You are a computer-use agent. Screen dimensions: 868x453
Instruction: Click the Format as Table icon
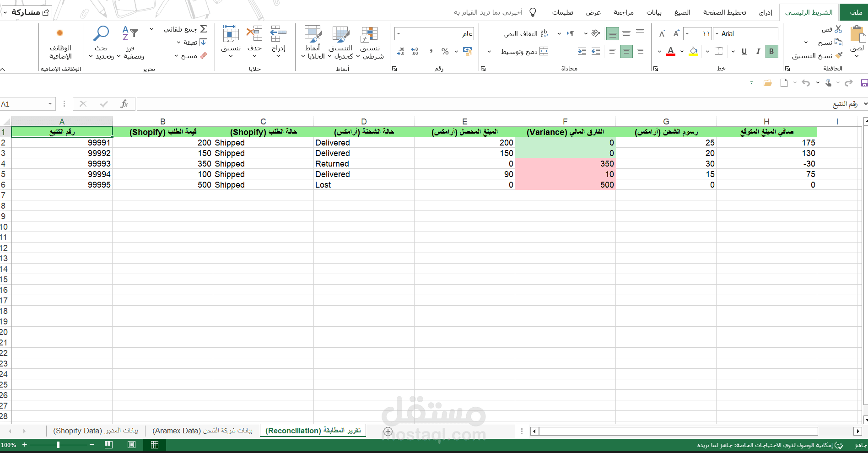[x=341, y=35]
